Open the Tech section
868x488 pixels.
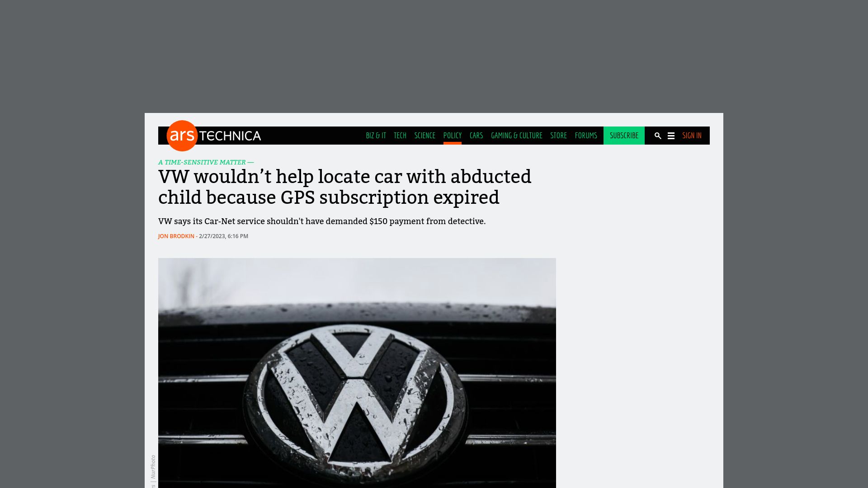click(400, 136)
